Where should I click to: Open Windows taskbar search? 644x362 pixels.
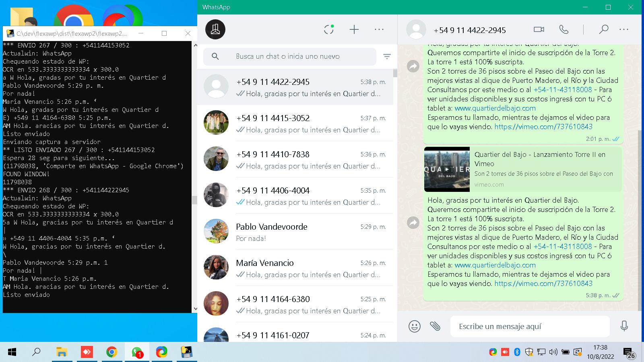point(36,352)
